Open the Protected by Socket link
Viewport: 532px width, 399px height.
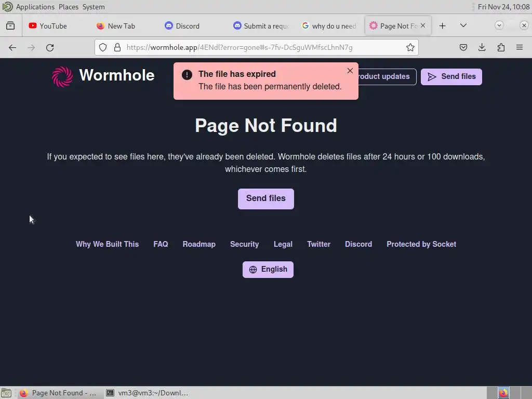click(421, 244)
